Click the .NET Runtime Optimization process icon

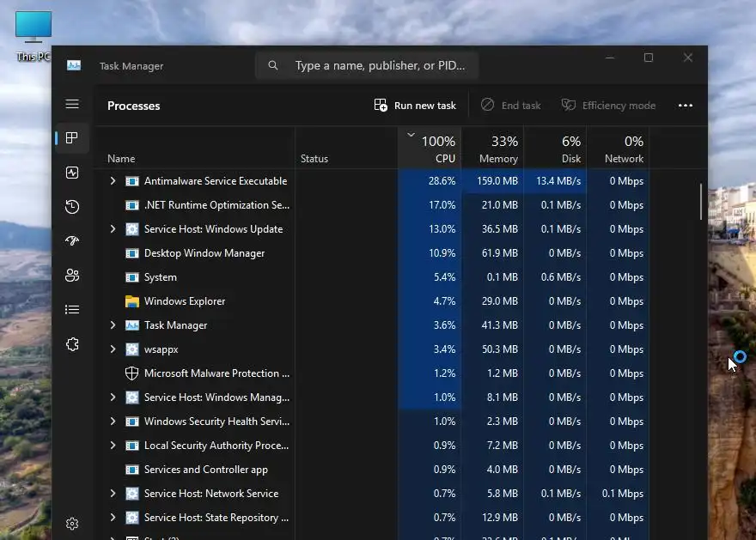pos(132,205)
